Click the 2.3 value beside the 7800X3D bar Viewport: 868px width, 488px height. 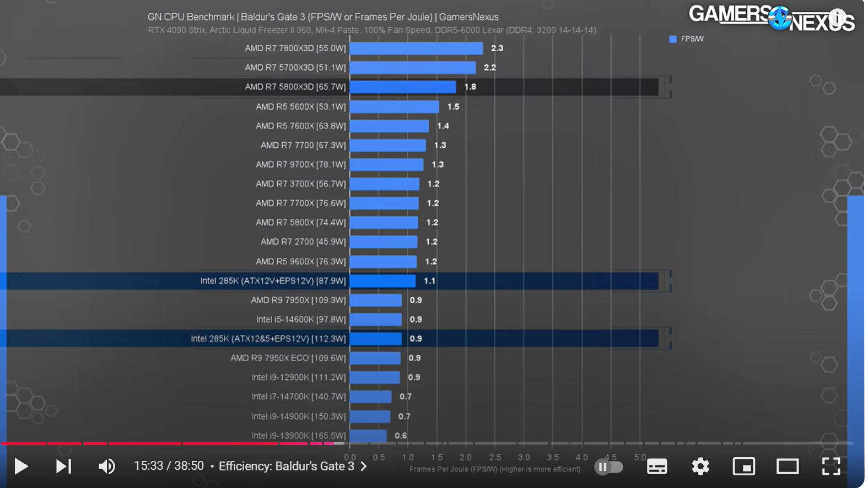[x=497, y=49]
